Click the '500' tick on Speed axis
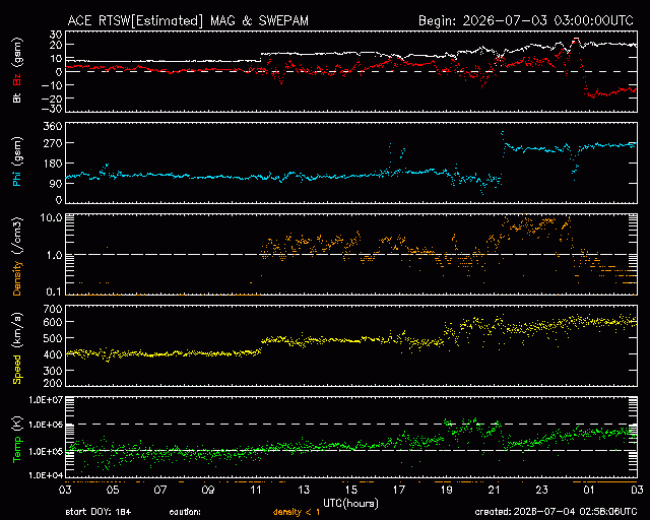650x520 pixels. point(53,338)
